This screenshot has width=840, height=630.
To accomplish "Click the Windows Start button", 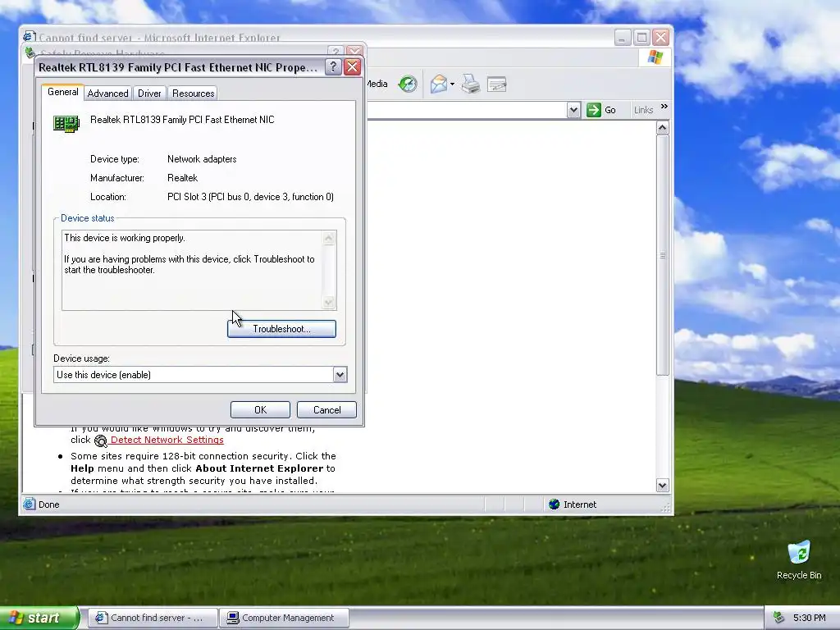I will point(39,618).
